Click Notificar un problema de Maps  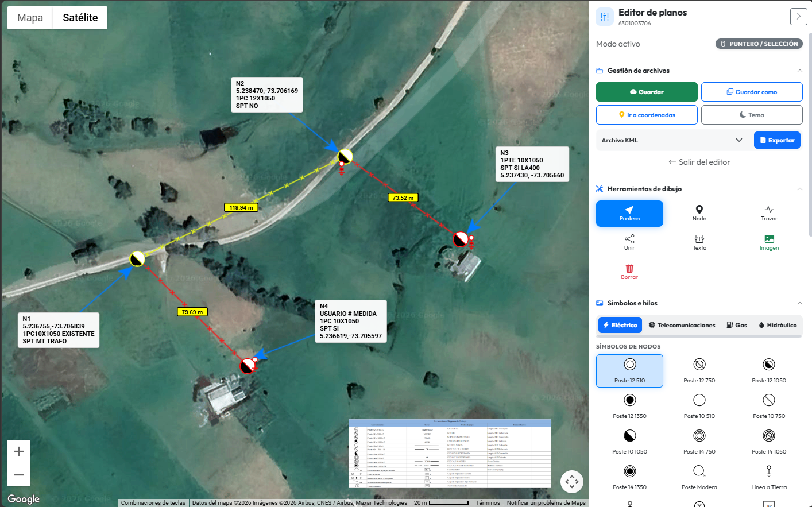[x=546, y=502]
